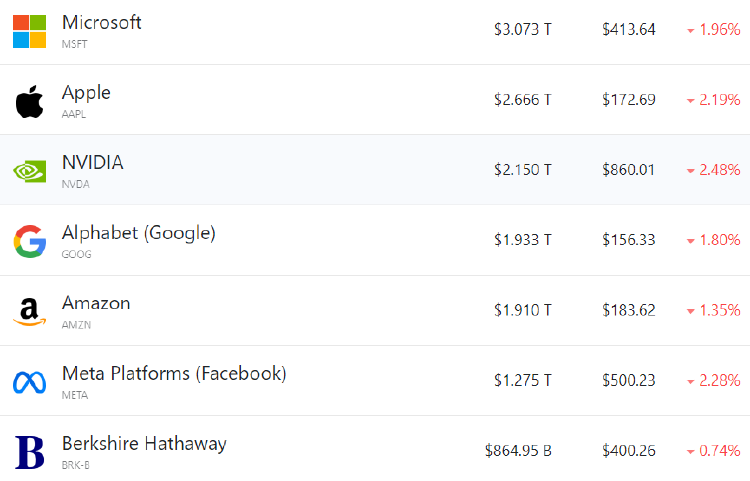
Task: Click the MSFT ticker symbol
Action: (x=75, y=44)
